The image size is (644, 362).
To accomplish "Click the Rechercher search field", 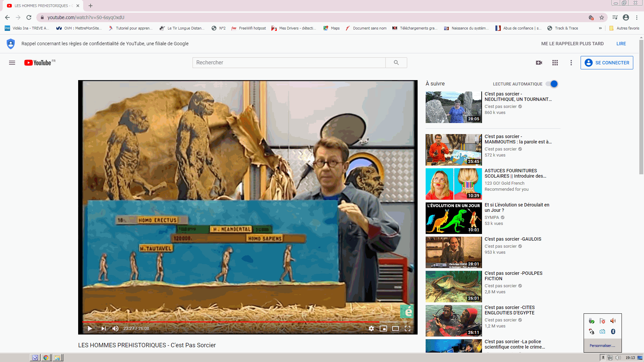I will [289, 63].
